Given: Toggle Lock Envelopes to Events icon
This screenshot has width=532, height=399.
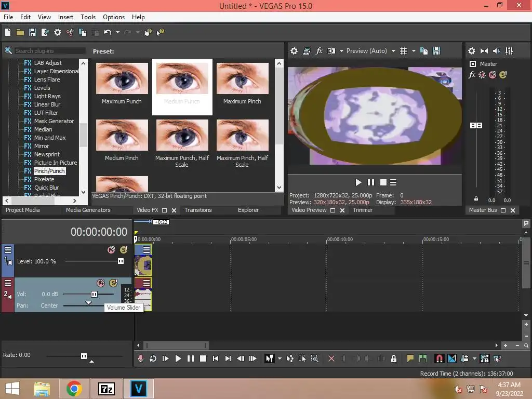Looking at the screenshot, I should coord(485,358).
